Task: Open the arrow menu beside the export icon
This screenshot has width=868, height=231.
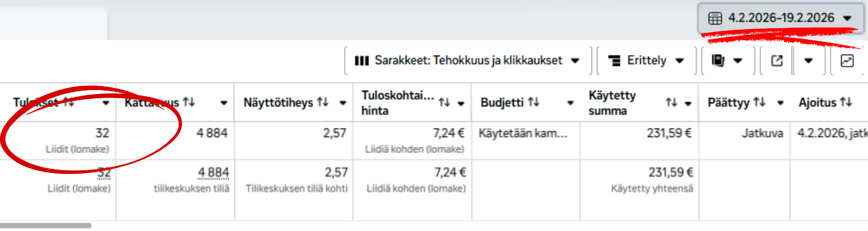Action: [809, 61]
